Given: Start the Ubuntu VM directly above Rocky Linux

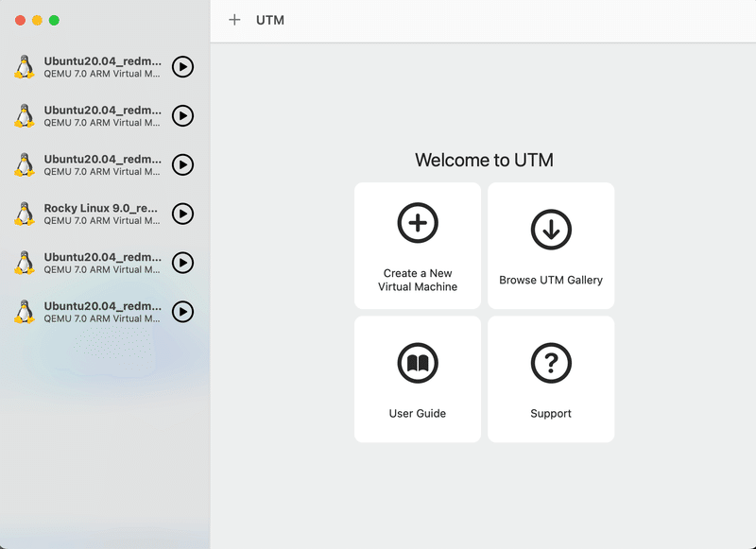Looking at the screenshot, I should [182, 164].
